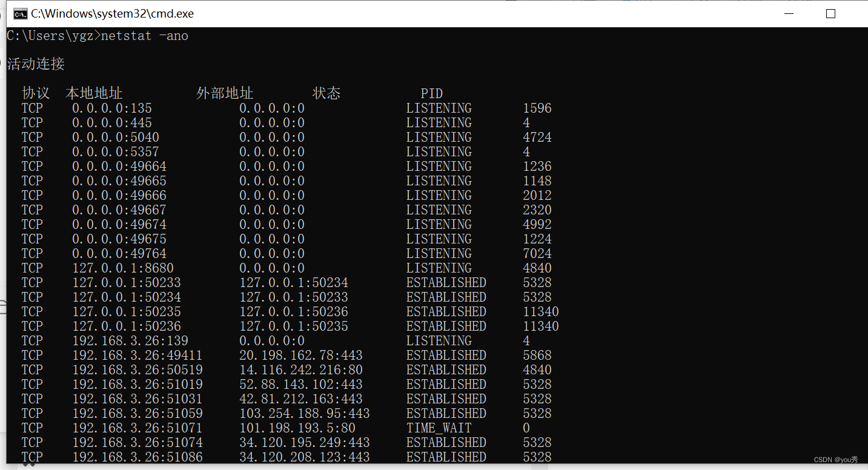Click local address 0.0.0.0:49674

pyautogui.click(x=119, y=225)
